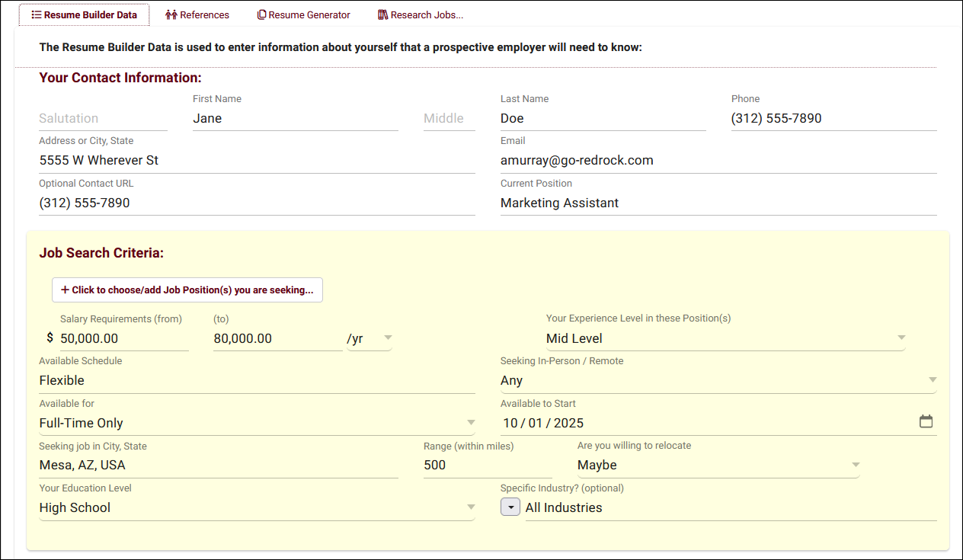963x560 pixels.
Task: Click the Seeking job in City field
Action: [218, 465]
